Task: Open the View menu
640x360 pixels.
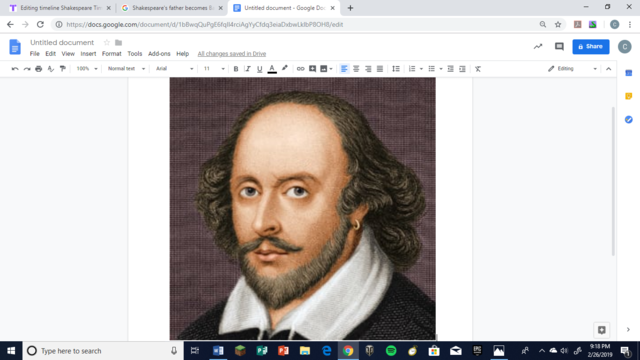Action: point(68,54)
